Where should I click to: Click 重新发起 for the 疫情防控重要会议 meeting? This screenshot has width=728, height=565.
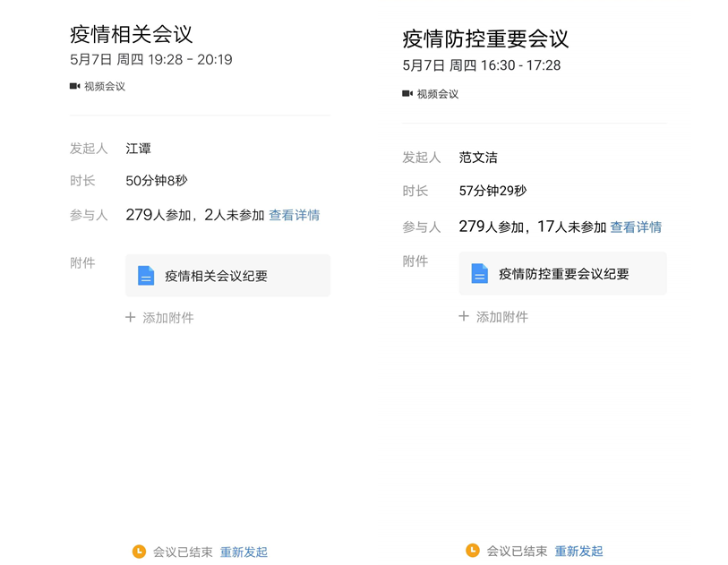578,552
